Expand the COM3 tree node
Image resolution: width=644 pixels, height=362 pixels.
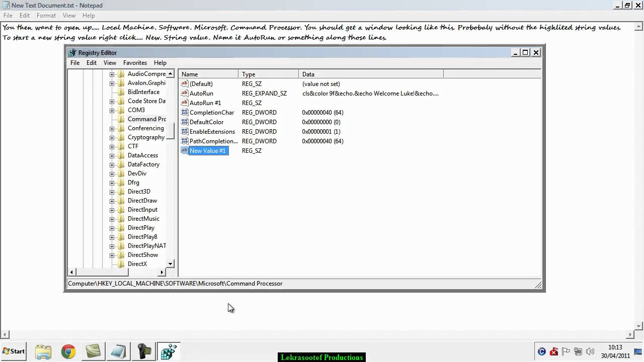coord(112,110)
